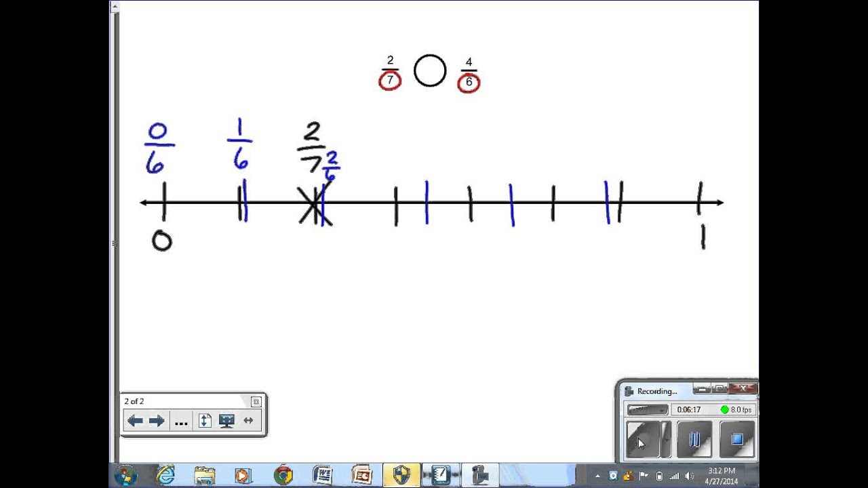
Task: Open the network signal icon in the tray
Action: (674, 476)
